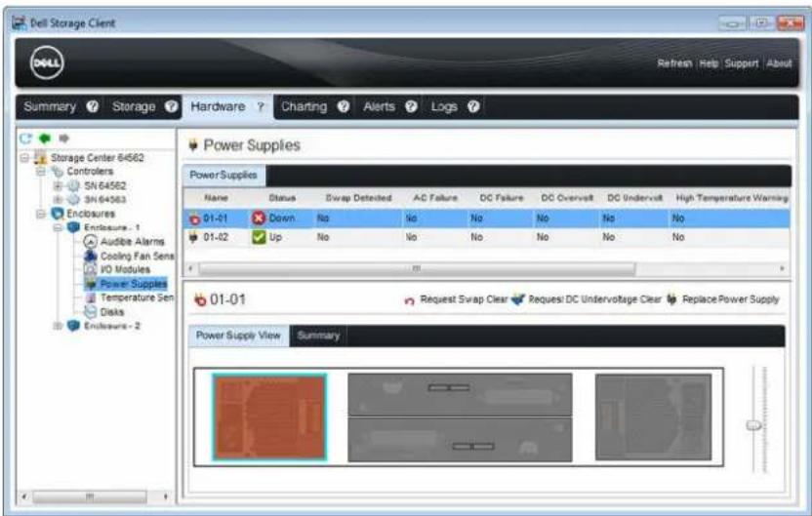Image resolution: width=812 pixels, height=516 pixels.
Task: Open help icon next to Charting tab
Action: point(344,106)
